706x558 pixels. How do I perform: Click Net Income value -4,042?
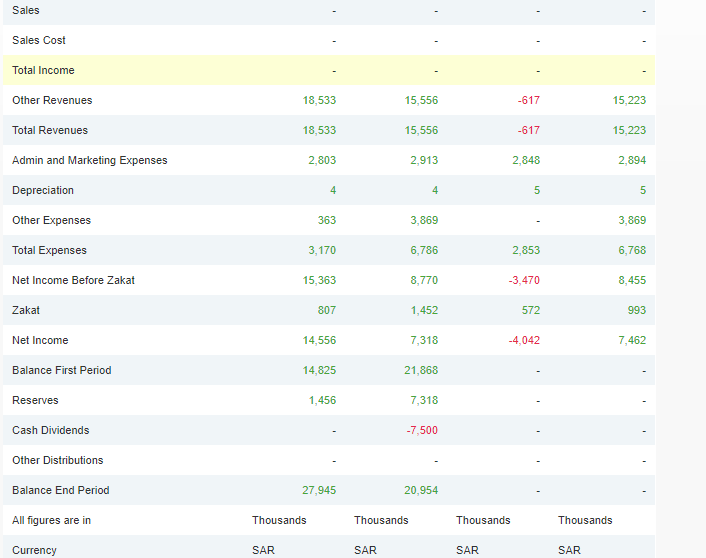click(x=524, y=340)
